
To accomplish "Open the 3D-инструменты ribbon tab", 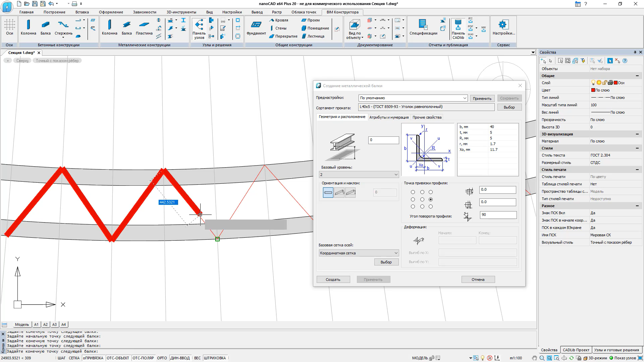I will coord(181,12).
